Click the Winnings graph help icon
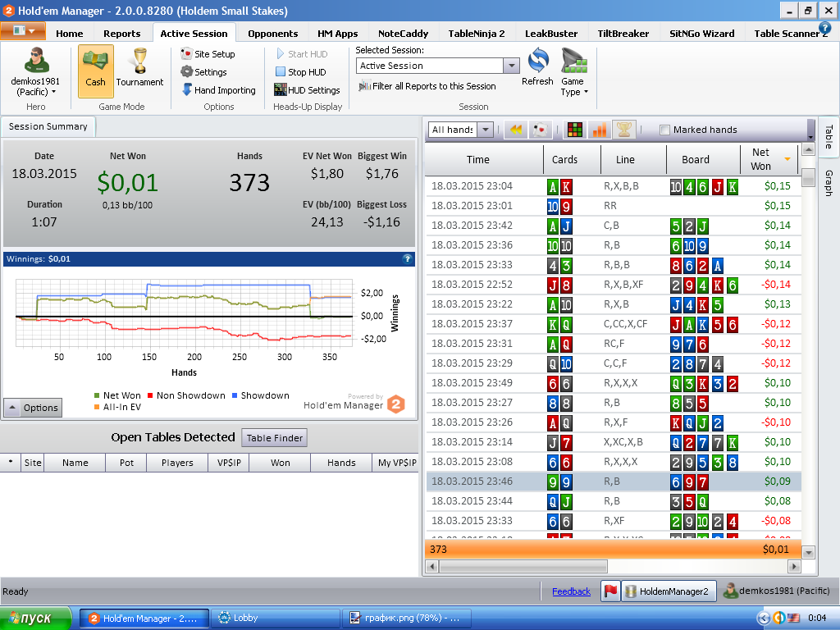 pyautogui.click(x=407, y=258)
